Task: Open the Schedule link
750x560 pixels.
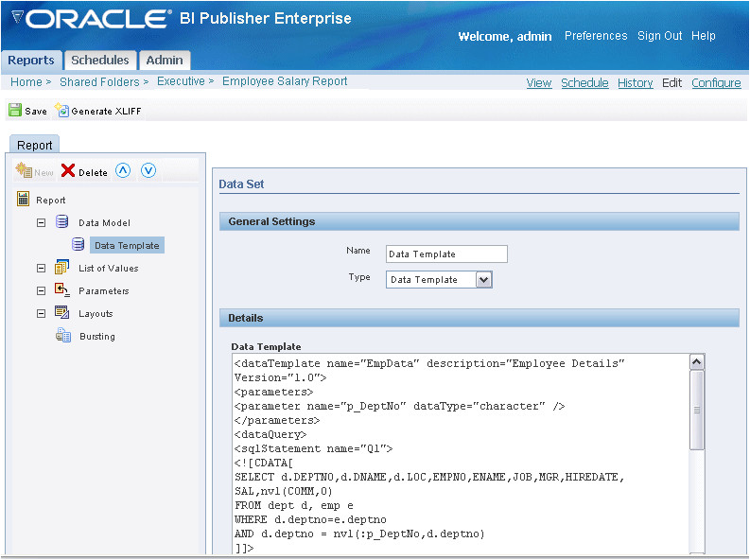Action: pos(584,83)
